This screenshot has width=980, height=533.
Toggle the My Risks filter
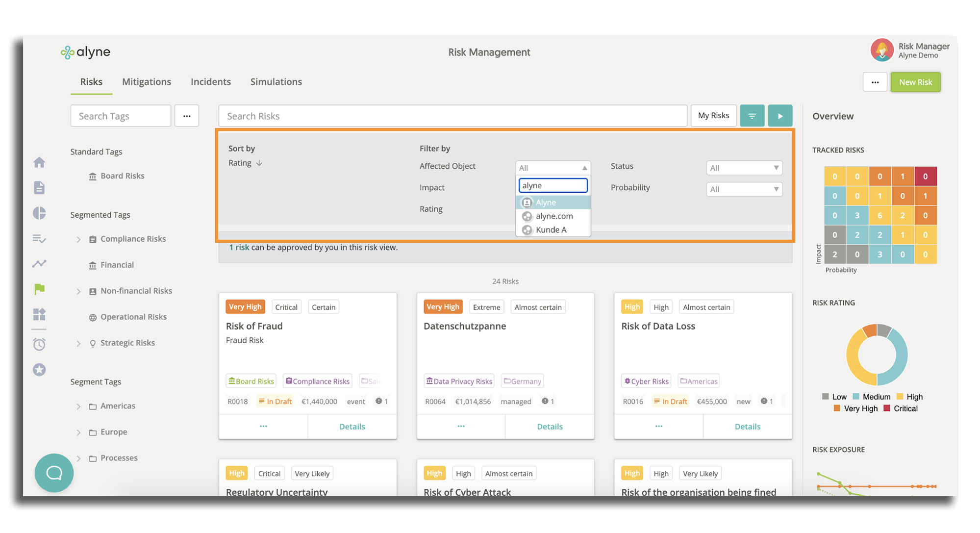(x=713, y=116)
